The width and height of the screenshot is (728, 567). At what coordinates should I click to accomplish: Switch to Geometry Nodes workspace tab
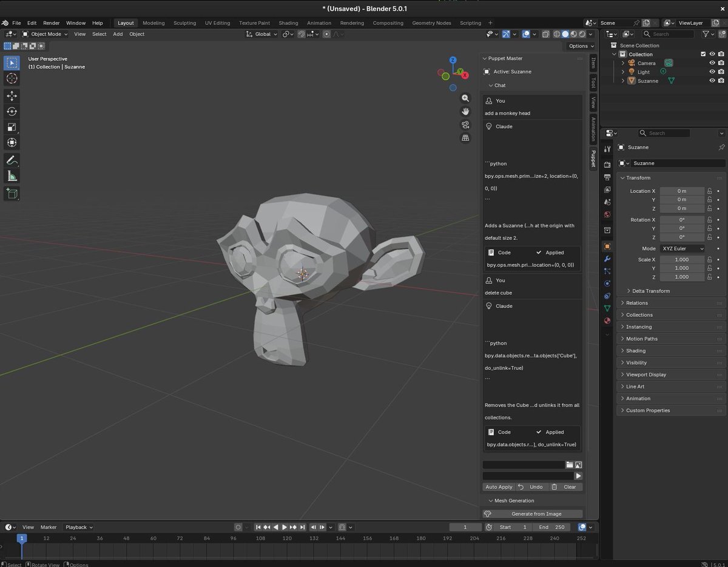tap(431, 23)
